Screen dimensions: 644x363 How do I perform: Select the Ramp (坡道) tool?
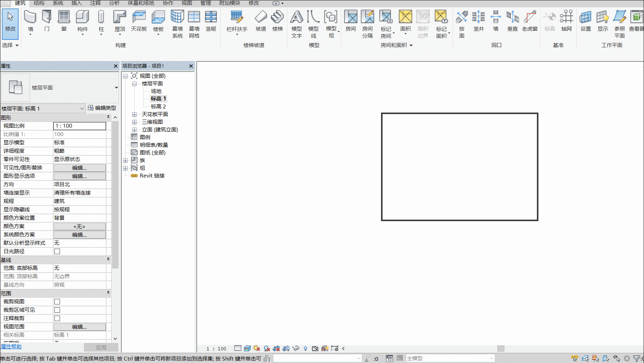[x=260, y=21]
